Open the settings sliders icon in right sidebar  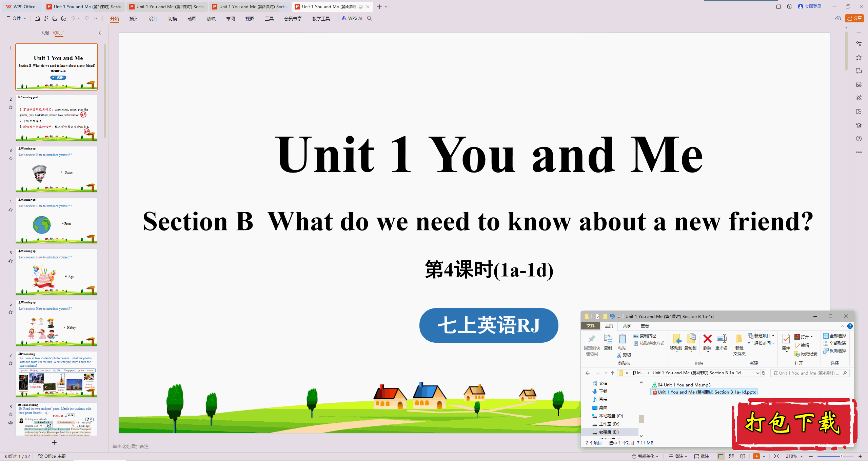(859, 44)
